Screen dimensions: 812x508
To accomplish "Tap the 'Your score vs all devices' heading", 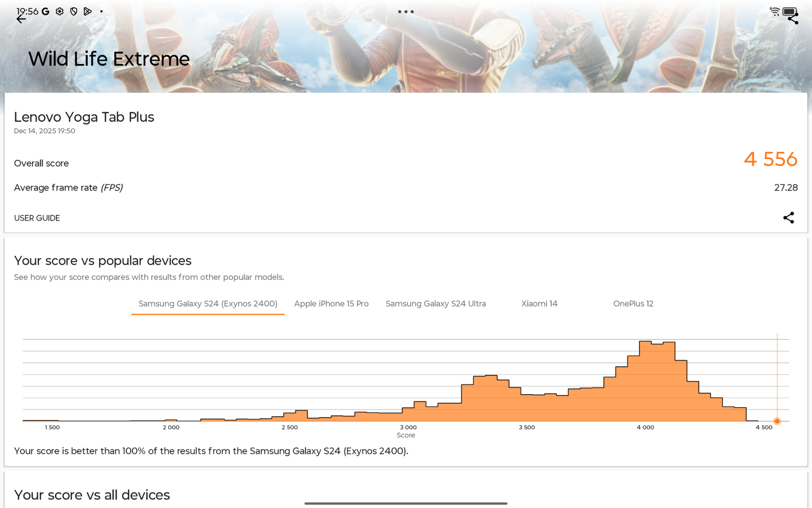I will [x=92, y=495].
